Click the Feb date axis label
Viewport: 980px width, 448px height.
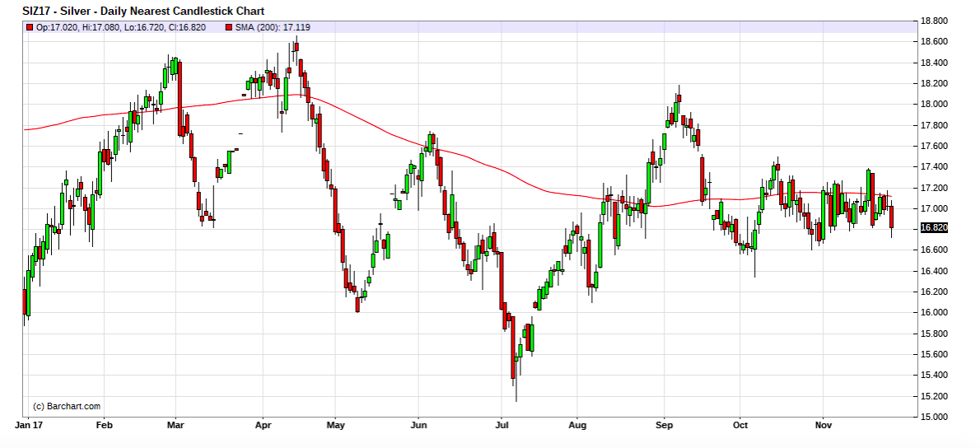(x=103, y=426)
